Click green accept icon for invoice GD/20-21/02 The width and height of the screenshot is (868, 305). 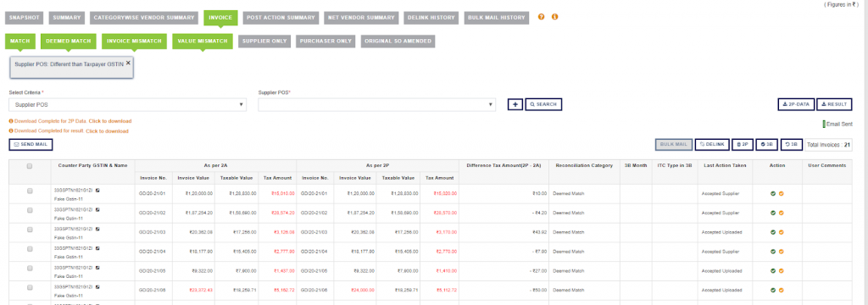point(773,213)
